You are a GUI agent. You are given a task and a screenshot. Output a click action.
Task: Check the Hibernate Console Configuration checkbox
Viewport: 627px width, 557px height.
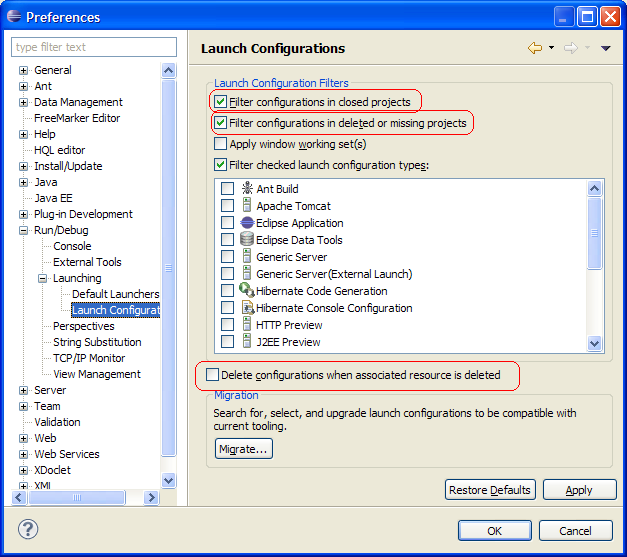228,307
